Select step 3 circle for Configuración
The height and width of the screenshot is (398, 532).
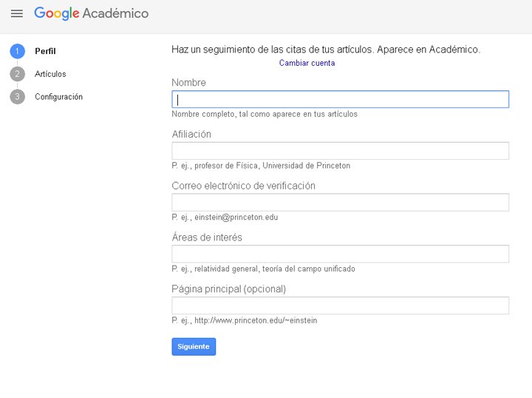(x=17, y=97)
